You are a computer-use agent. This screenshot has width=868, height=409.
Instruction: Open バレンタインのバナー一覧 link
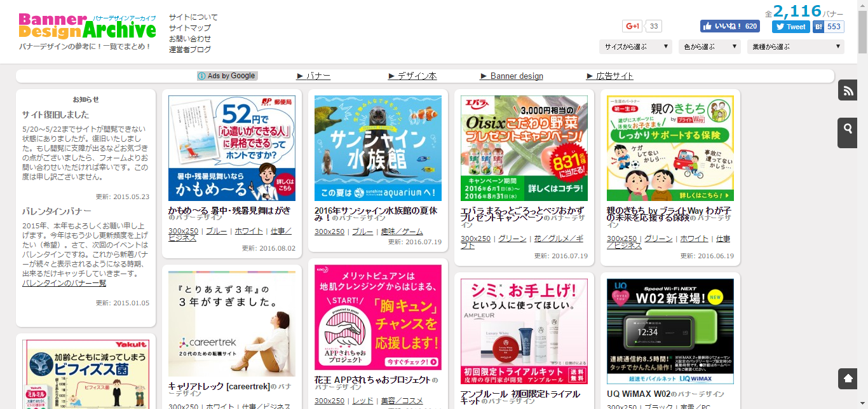(64, 284)
